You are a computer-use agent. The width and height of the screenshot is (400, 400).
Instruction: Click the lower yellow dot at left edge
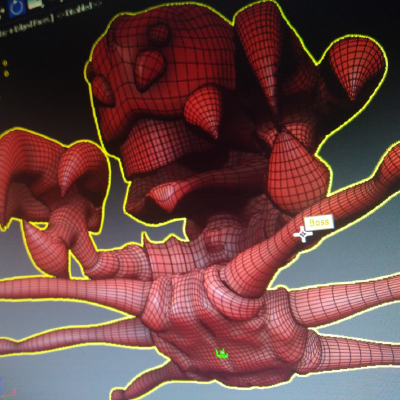pos(6,73)
